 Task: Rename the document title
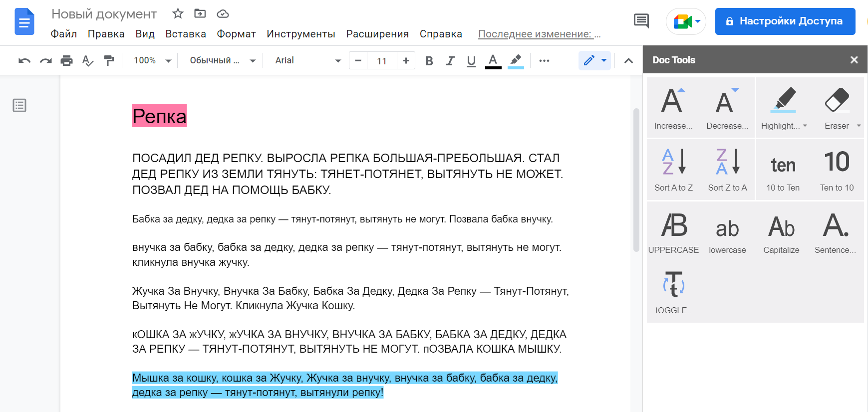[104, 14]
